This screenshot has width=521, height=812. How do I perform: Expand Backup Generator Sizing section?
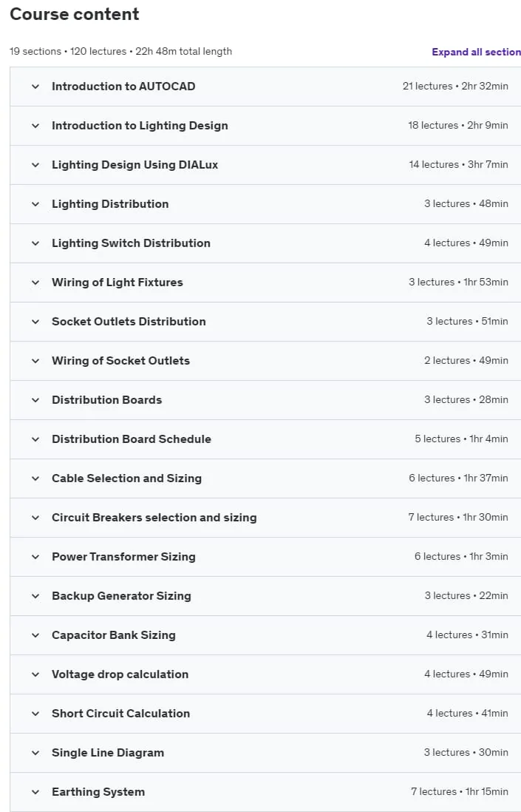(x=265, y=596)
